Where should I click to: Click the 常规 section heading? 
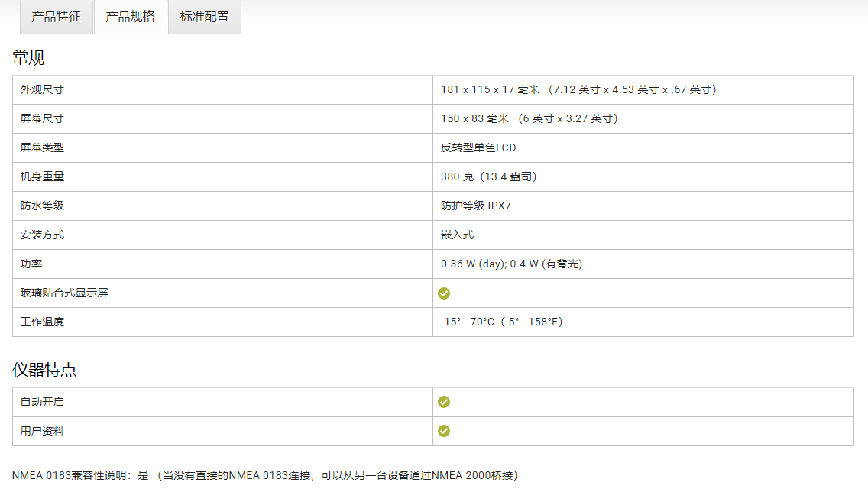28,57
